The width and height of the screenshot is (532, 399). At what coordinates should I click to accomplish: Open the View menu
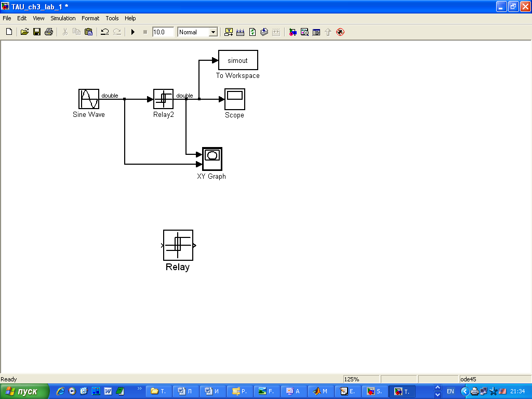pos(38,18)
